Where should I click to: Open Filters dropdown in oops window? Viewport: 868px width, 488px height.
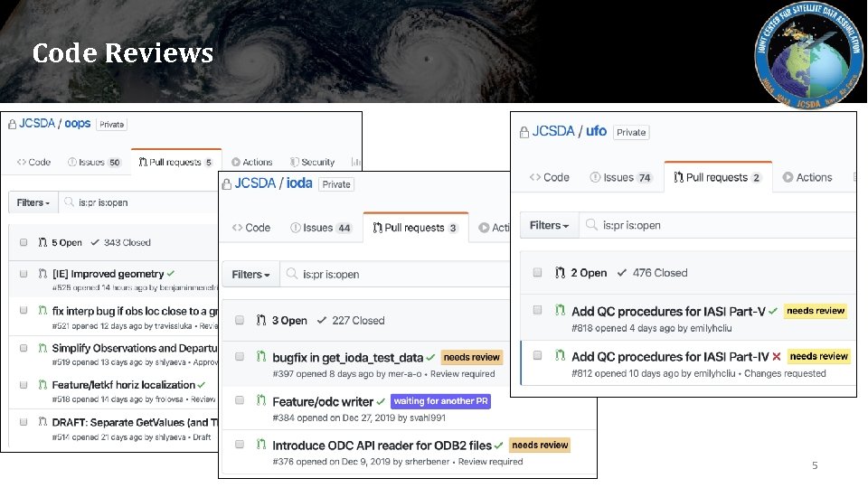point(33,202)
